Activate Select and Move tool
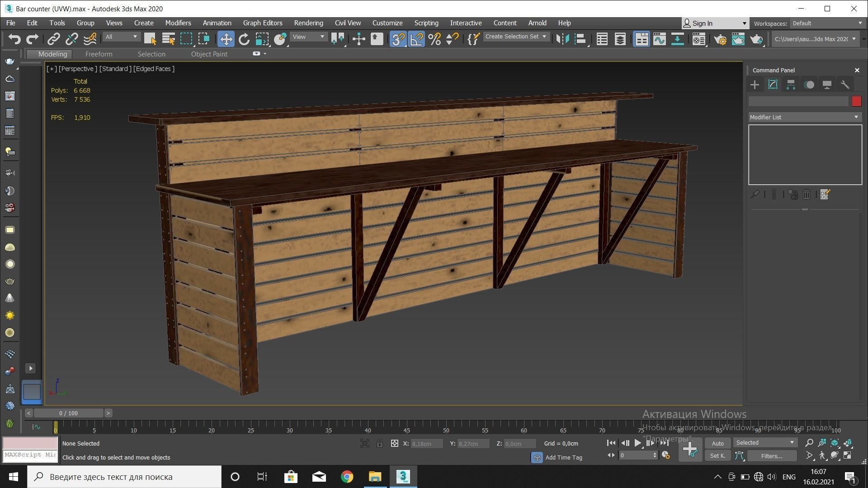Screen dimensions: 868x488 [226, 39]
